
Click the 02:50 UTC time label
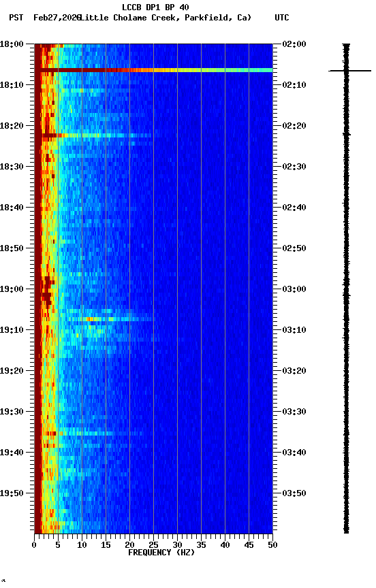(x=294, y=248)
